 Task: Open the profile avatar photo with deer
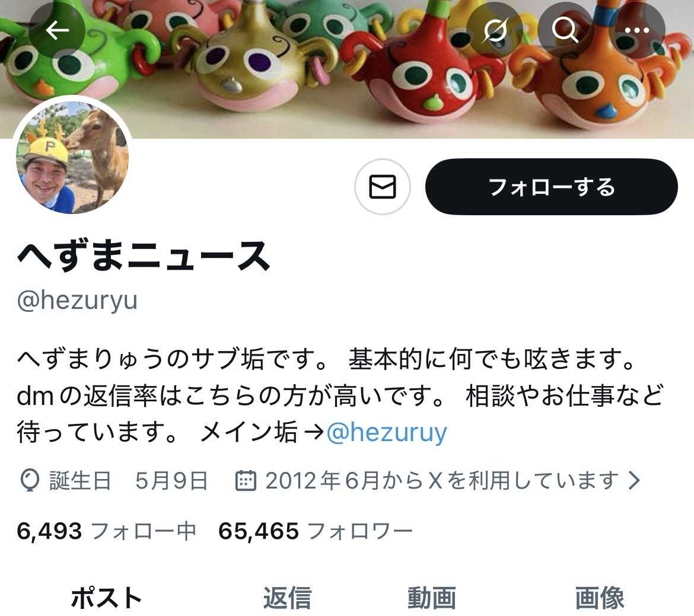(x=72, y=157)
